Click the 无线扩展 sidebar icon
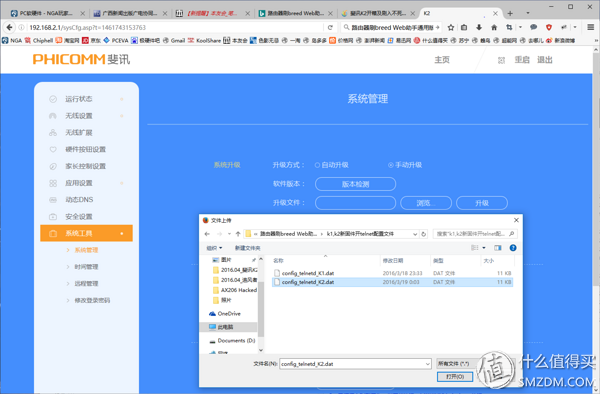 pos(53,133)
